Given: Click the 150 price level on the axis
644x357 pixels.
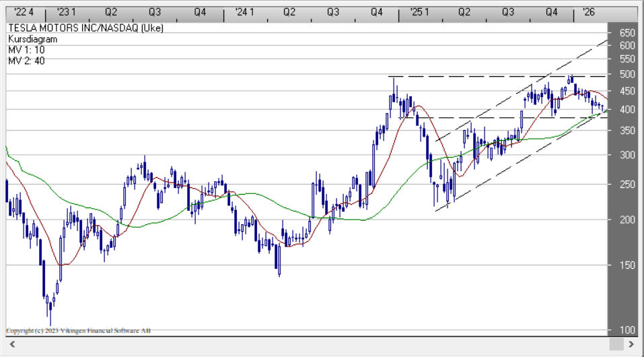Looking at the screenshot, I should point(627,265).
